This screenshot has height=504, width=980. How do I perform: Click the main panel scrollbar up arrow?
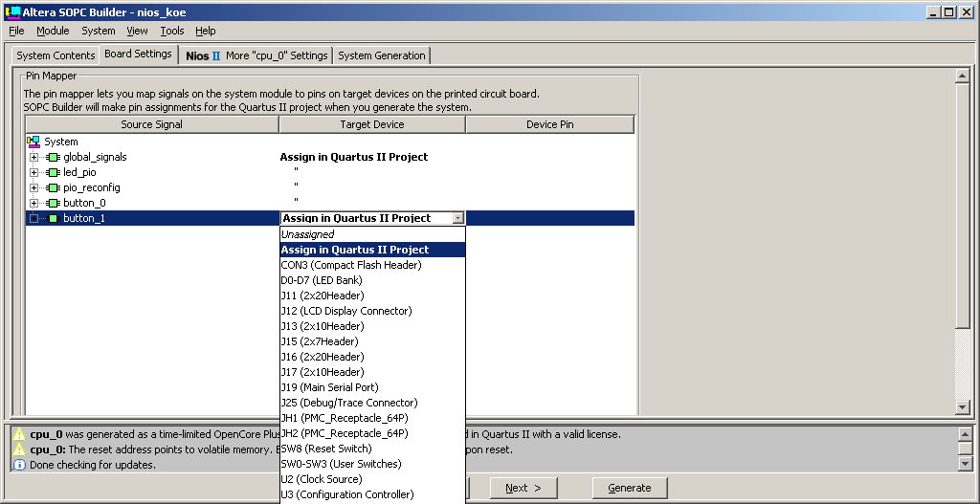pyautogui.click(x=963, y=77)
